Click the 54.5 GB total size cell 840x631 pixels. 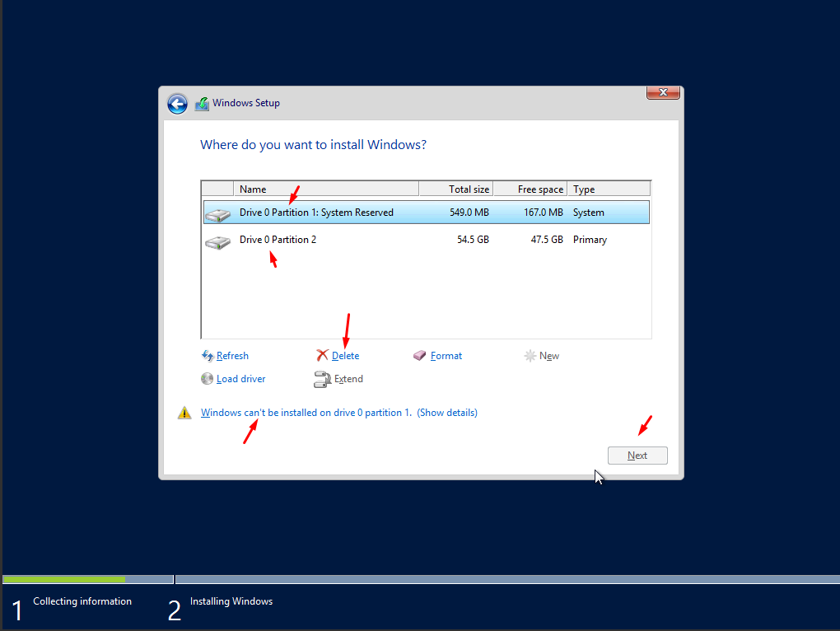click(473, 240)
